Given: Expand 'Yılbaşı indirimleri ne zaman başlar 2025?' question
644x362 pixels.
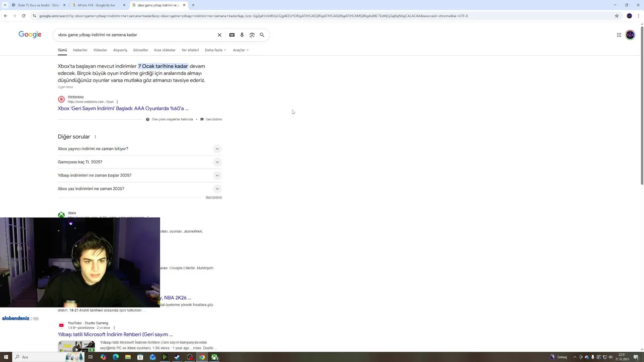Looking at the screenshot, I should (139, 175).
